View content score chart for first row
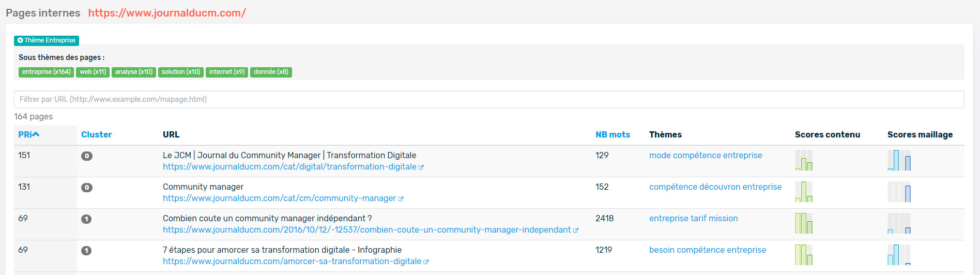The height and width of the screenshot is (275, 980). tap(804, 160)
